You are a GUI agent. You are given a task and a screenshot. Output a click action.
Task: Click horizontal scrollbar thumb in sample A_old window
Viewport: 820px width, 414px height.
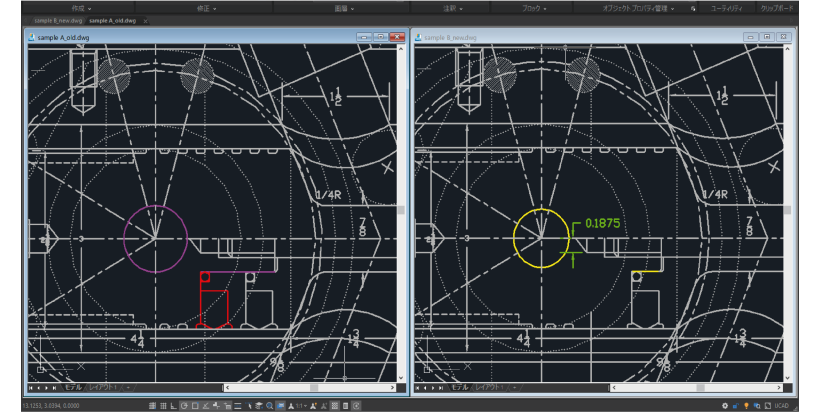click(x=314, y=388)
